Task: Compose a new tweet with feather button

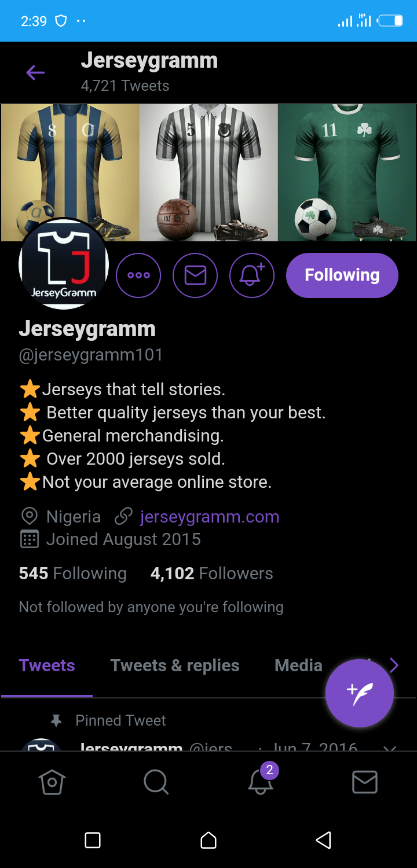Action: click(x=360, y=693)
